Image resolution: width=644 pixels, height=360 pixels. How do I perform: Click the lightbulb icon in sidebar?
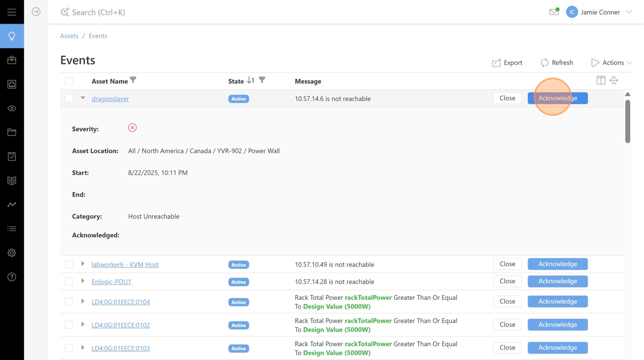tap(12, 36)
